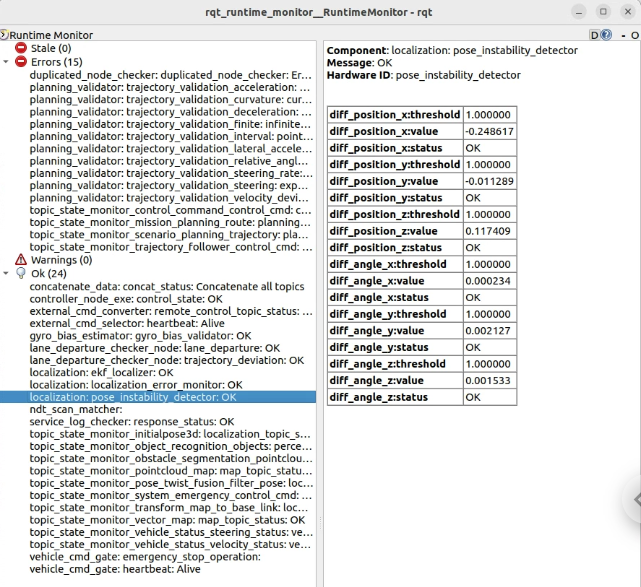Image resolution: width=641 pixels, height=587 pixels.
Task: Minimize the rqt window
Action: point(577,11)
